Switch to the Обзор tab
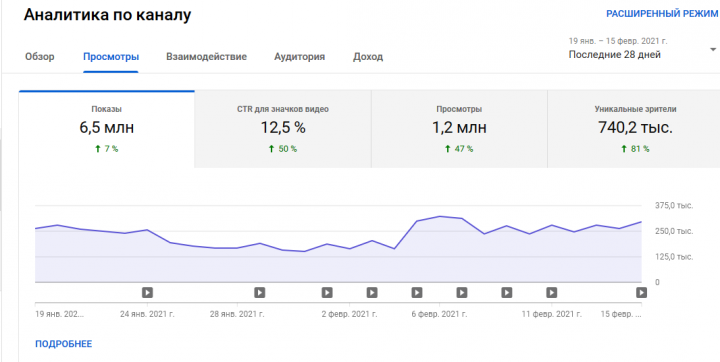Viewport: 720px width, 362px height. click(39, 57)
